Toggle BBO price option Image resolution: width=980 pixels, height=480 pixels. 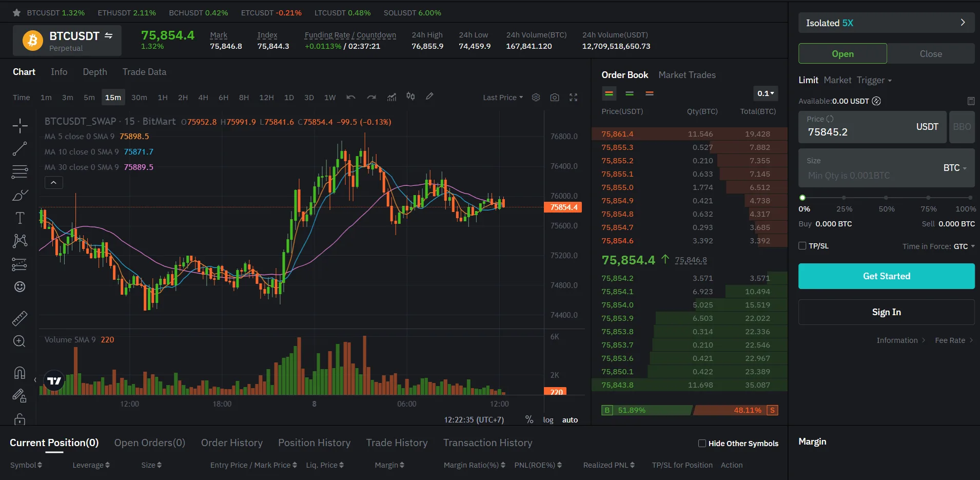(962, 127)
